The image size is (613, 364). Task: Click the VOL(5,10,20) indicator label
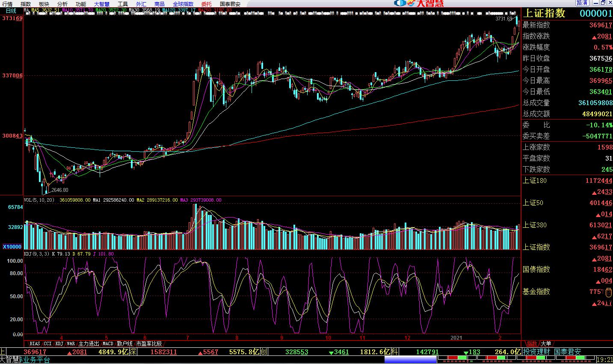(x=39, y=200)
